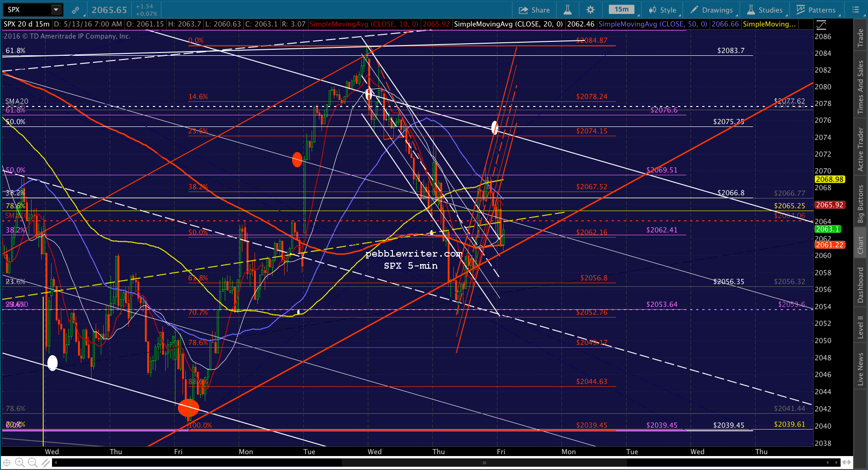Click the $2044.63 Fibonacci label
868x470 pixels.
pos(592,382)
